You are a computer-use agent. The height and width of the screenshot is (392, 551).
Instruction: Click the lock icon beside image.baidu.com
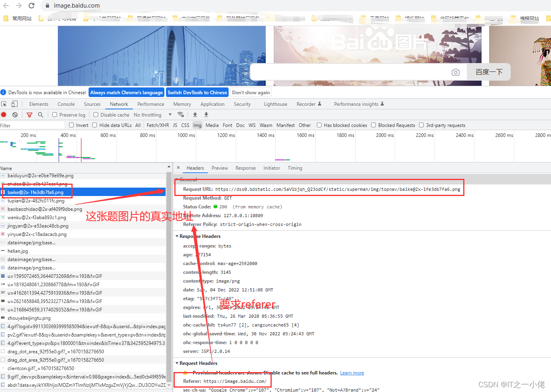tap(47, 6)
